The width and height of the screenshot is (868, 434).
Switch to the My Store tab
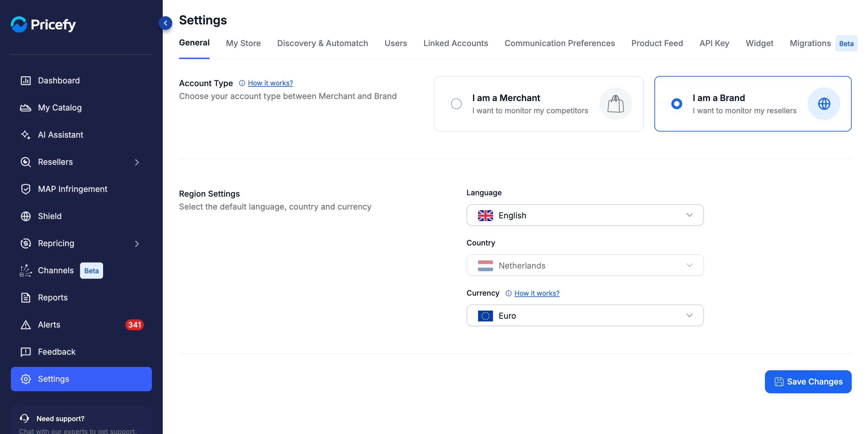tap(243, 43)
